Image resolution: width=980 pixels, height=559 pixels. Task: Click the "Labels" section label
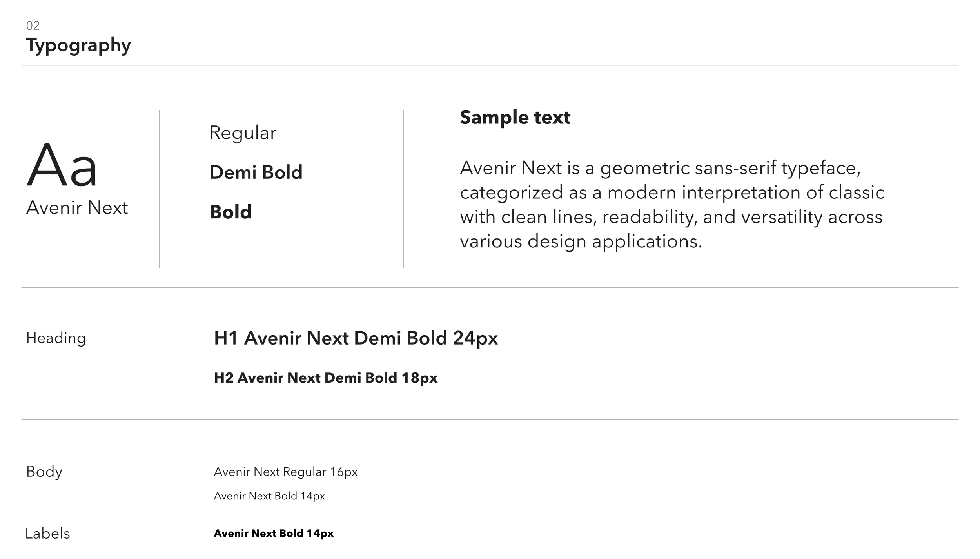(x=47, y=534)
